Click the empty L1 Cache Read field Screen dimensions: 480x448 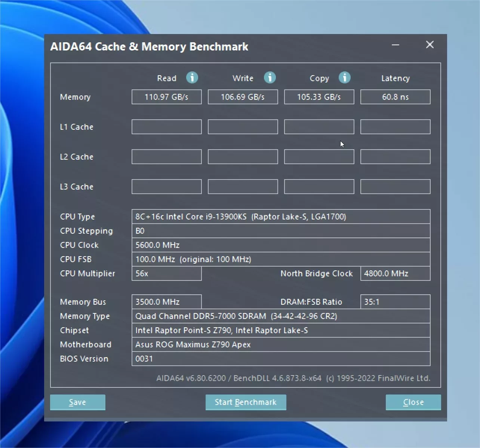click(x=166, y=127)
